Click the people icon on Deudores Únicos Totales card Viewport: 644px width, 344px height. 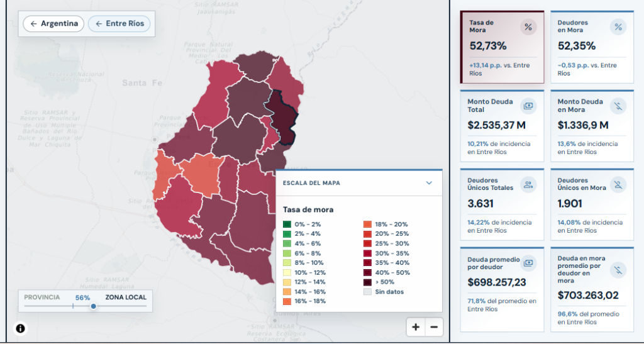coord(528,185)
